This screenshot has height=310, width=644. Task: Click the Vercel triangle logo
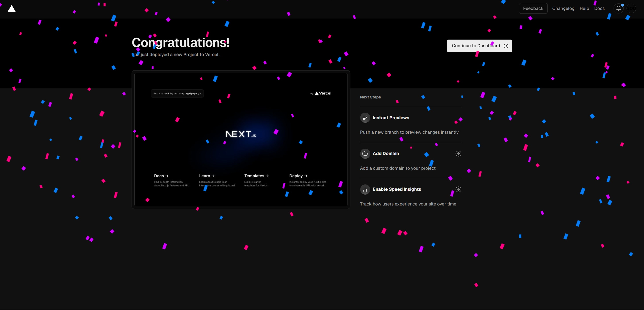(11, 9)
